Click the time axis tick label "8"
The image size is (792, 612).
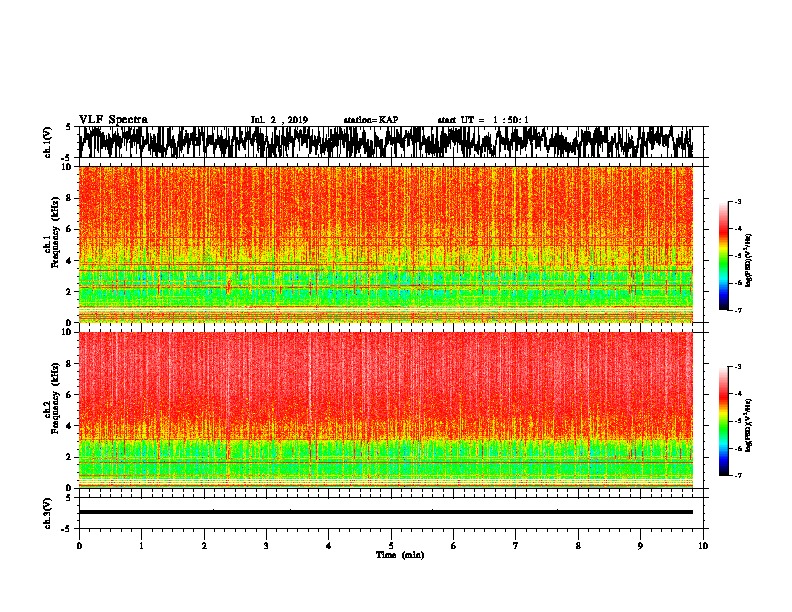pyautogui.click(x=578, y=546)
